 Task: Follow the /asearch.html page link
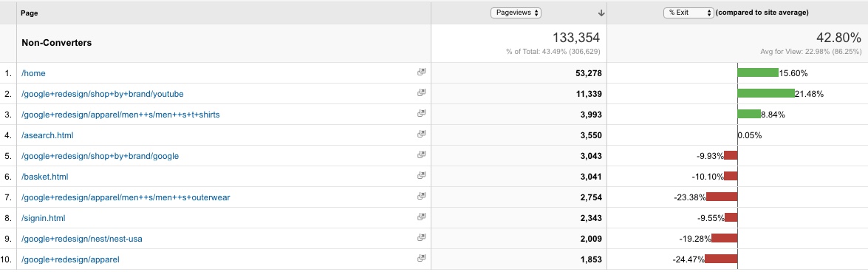pos(47,135)
